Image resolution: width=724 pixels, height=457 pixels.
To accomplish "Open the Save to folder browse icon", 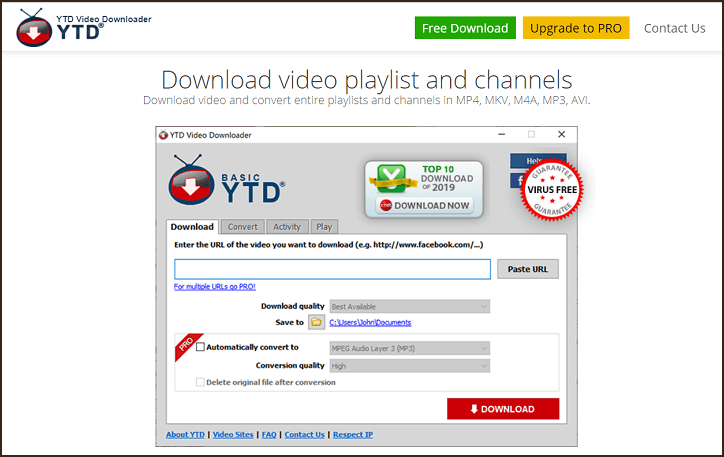I will coord(316,322).
